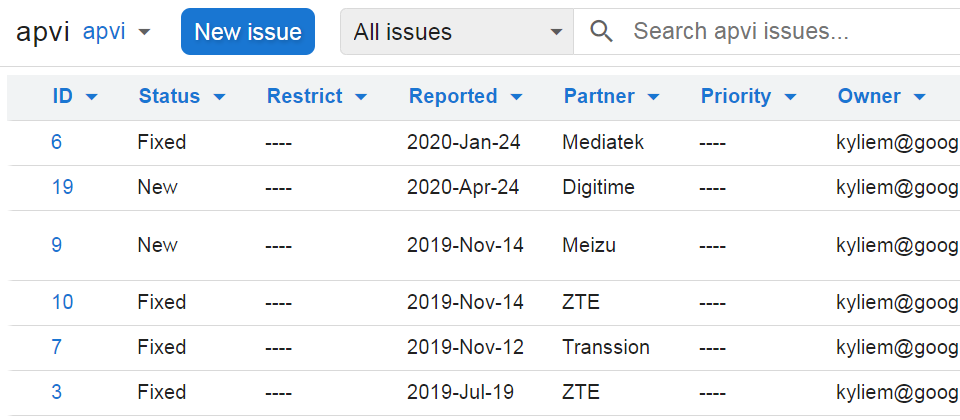
Task: Click the Meizu partner cell
Action: 588,245
